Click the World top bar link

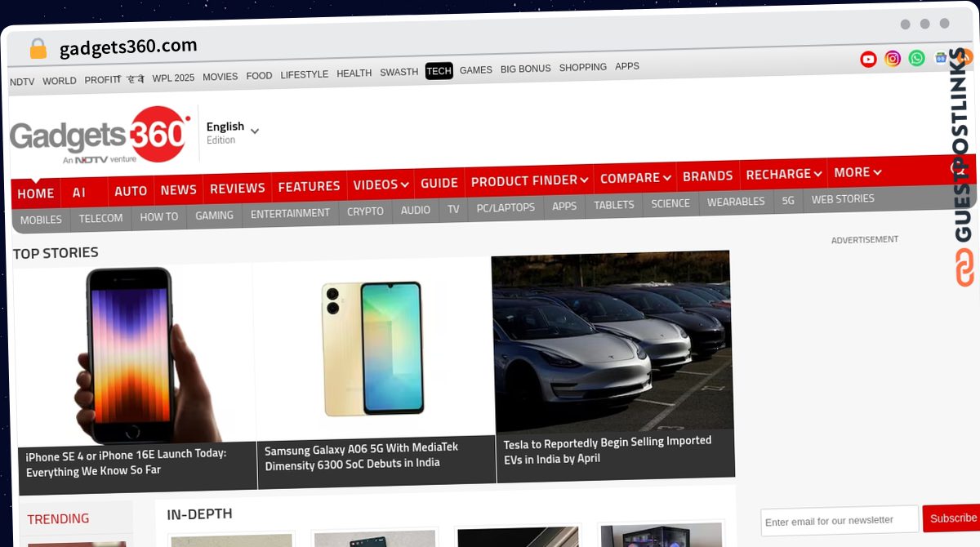60,81
